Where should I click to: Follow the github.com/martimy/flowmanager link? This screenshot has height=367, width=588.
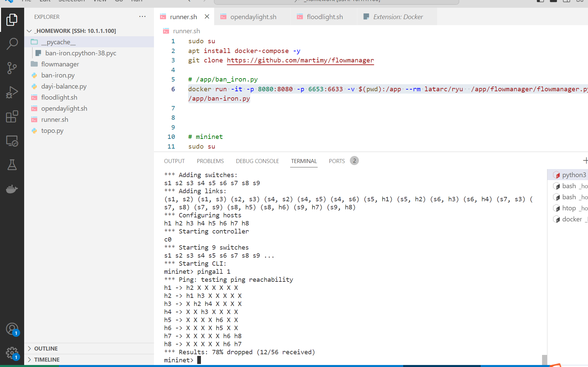pyautogui.click(x=300, y=60)
